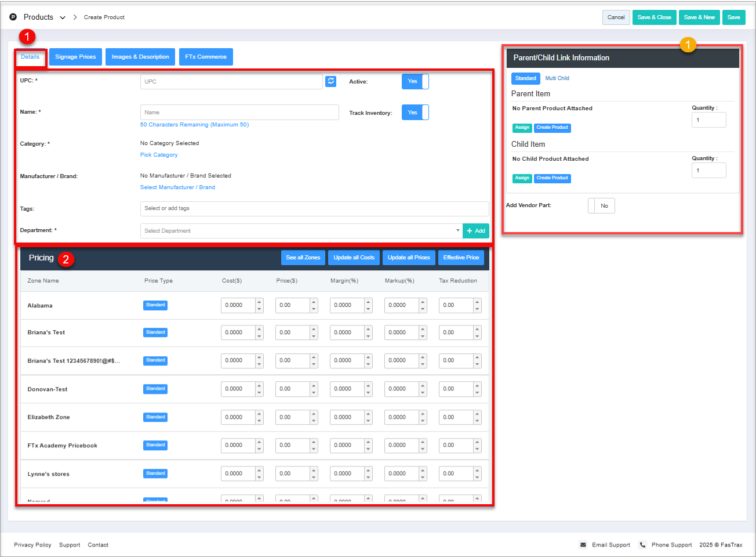Viewport: 756px width, 557px height.
Task: Increase Alabama cost with up arrow
Action: point(259,302)
